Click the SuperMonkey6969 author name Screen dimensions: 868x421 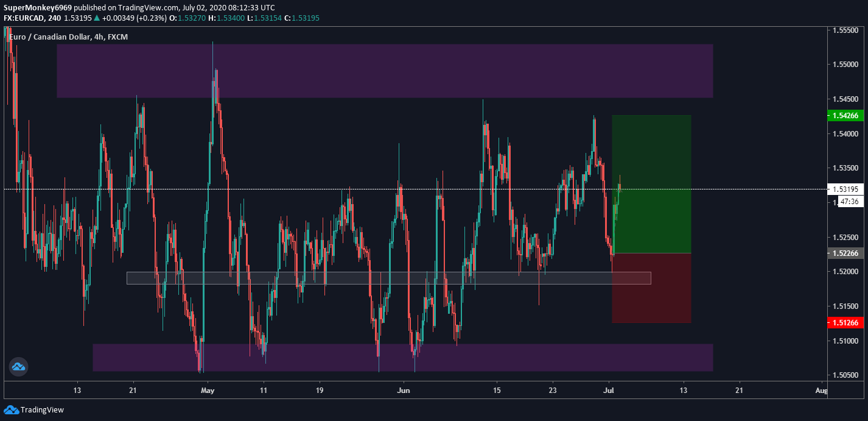coord(38,8)
